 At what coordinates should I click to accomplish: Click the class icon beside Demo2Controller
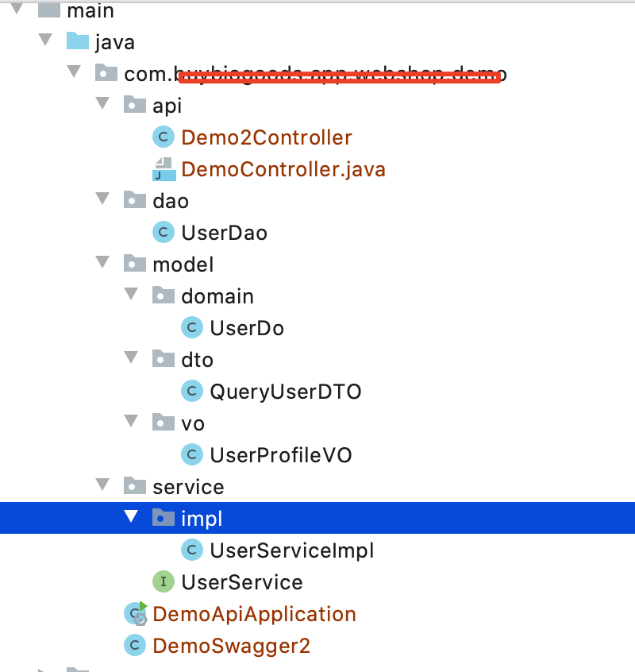click(x=163, y=137)
